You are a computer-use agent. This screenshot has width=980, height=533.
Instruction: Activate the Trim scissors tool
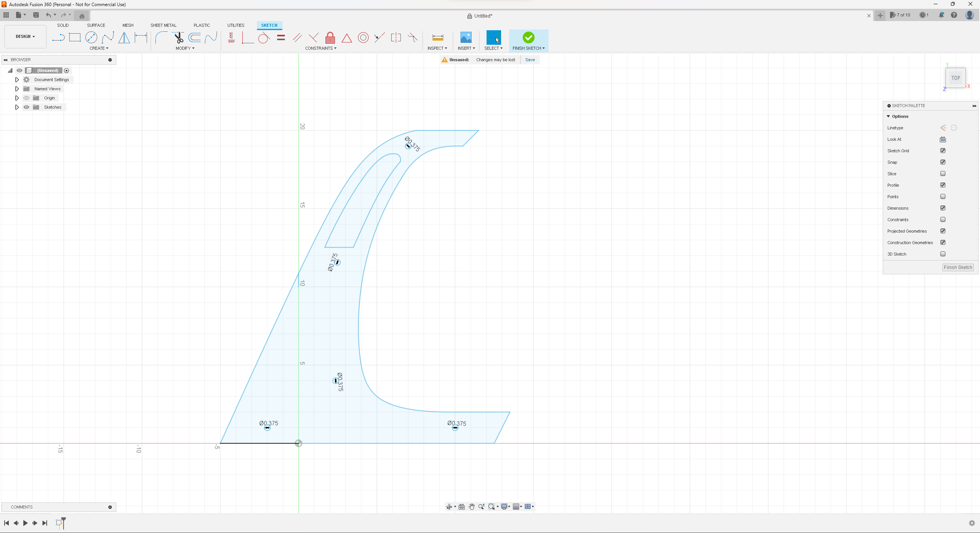click(178, 37)
